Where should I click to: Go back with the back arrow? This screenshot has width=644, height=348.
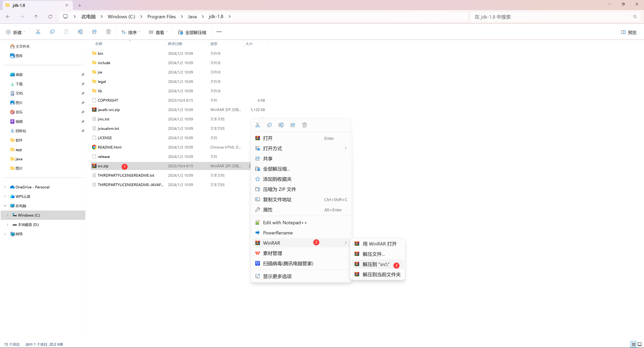coord(8,16)
